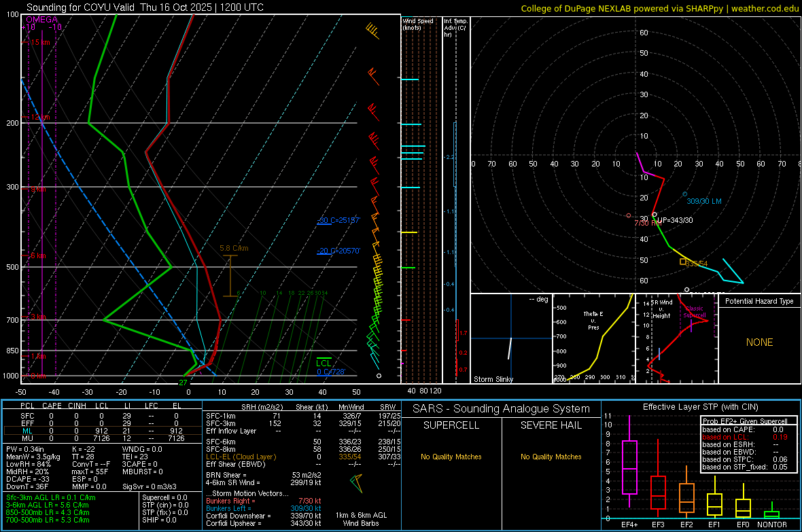
Task: Click the K = -22 index value
Action: [x=84, y=449]
